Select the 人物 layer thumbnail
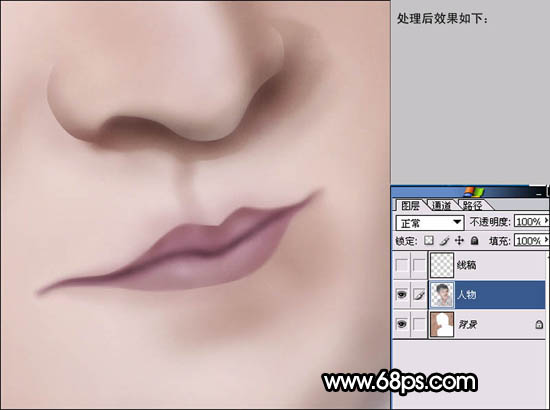Screen dimensions: 550x410 (x=442, y=295)
